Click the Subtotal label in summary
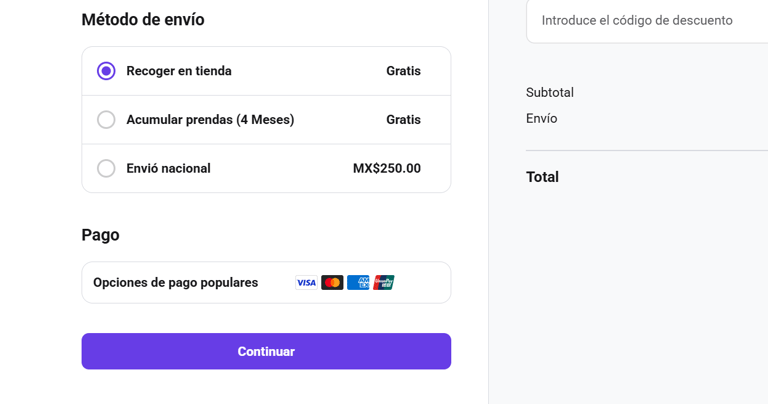The image size is (768, 404). (550, 93)
